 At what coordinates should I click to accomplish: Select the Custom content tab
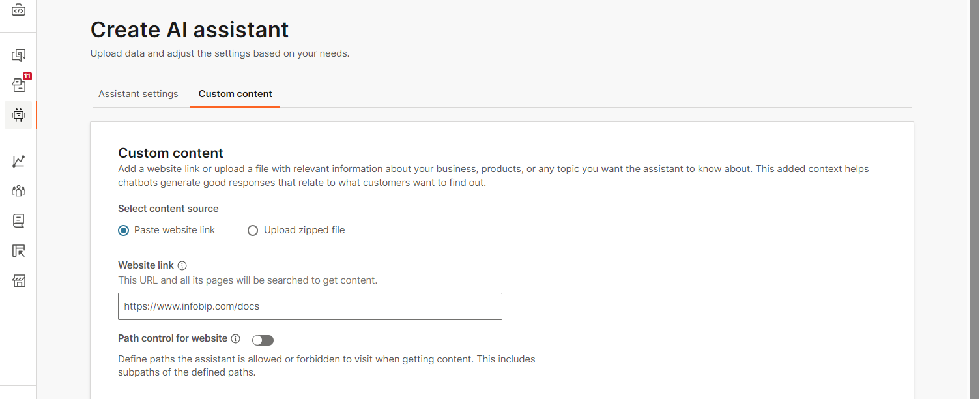(x=235, y=94)
